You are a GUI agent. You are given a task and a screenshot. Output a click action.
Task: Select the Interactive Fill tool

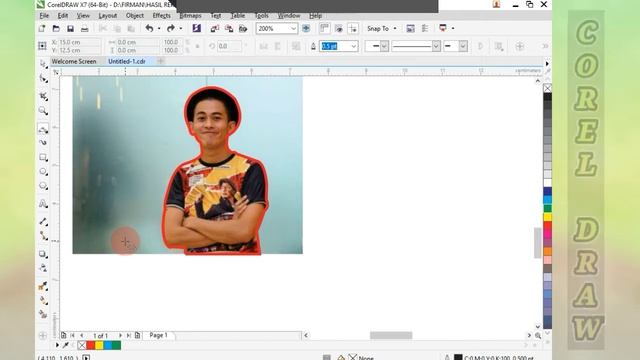point(43,300)
